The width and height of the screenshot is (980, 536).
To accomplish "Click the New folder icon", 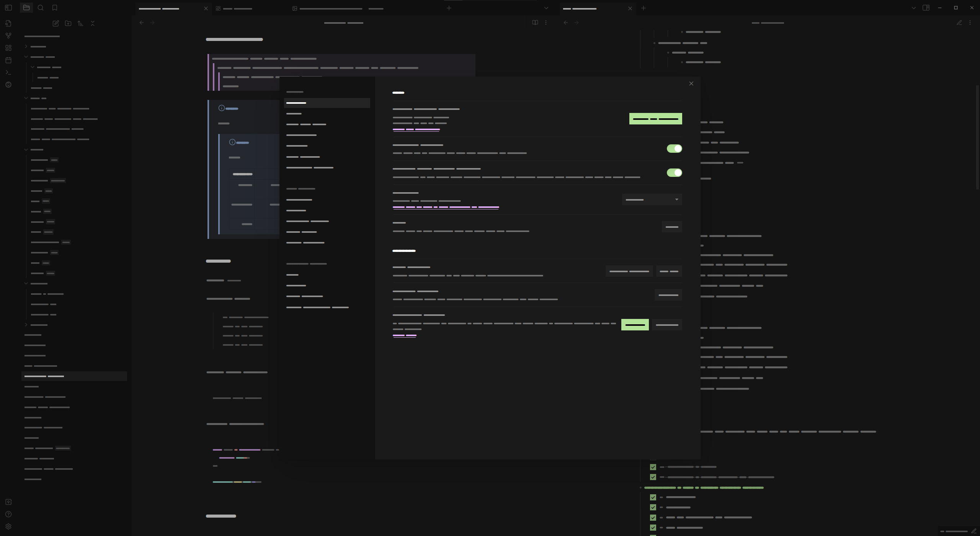I will [68, 23].
